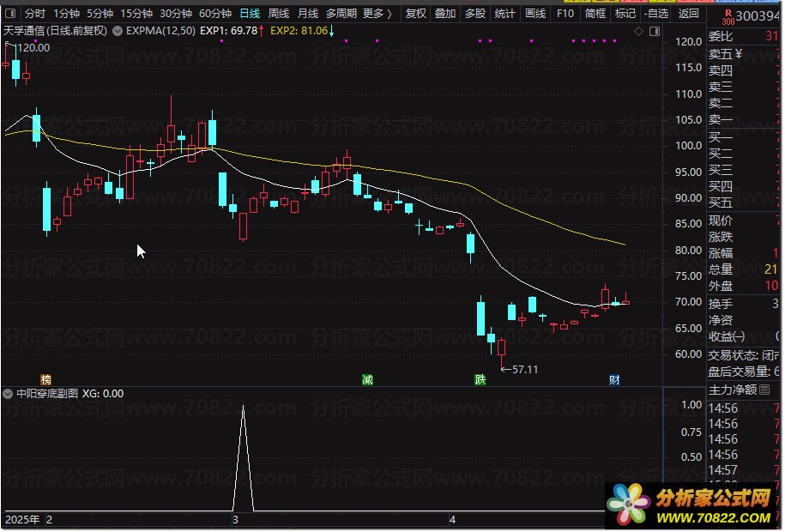Remove stock via -自选 button
Viewport: 785px width, 532px height.
point(656,14)
